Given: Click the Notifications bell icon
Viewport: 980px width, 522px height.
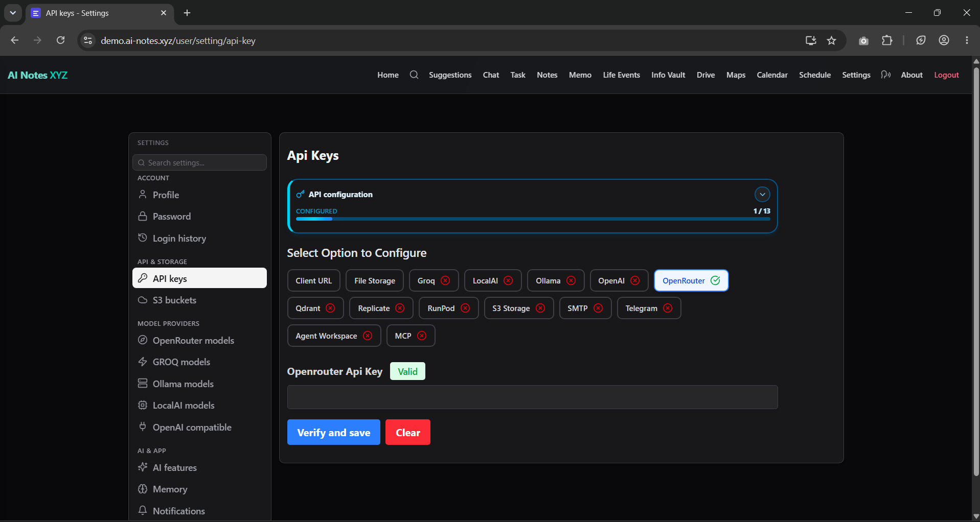Looking at the screenshot, I should tap(143, 510).
